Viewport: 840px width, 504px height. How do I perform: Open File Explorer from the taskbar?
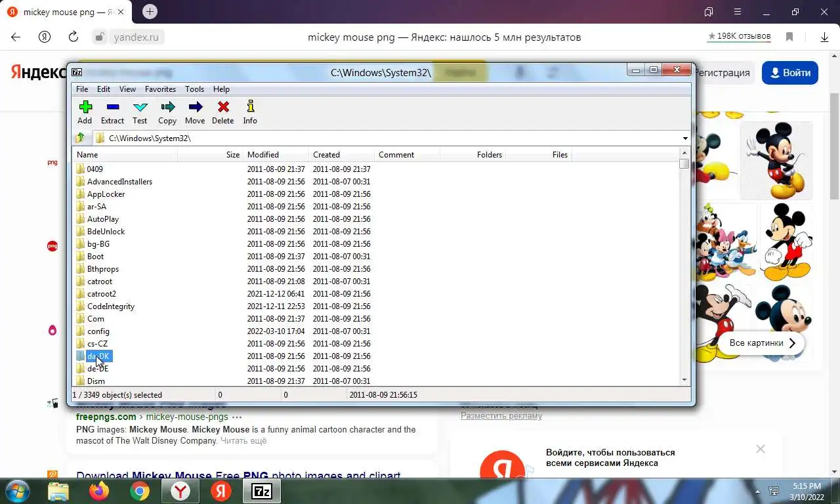coord(58,490)
